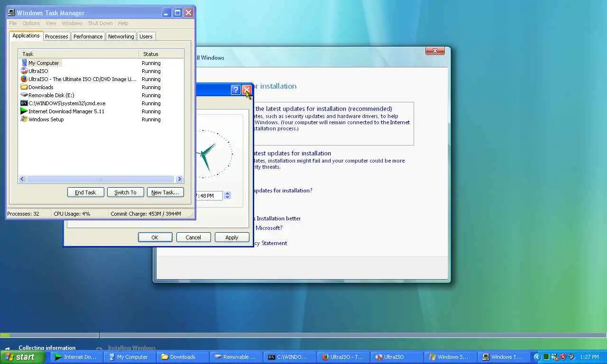This screenshot has width=607, height=364.
Task: Choose the second 'latest updates for installation' option
Action: pyautogui.click(x=328, y=160)
